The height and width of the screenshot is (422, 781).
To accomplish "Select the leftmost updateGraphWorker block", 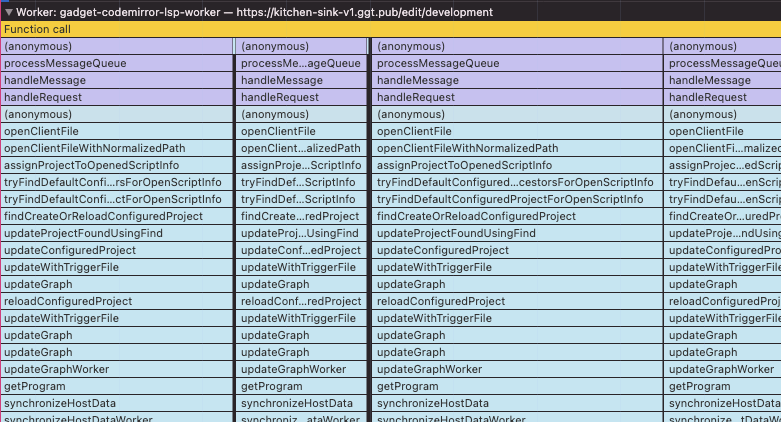I will click(x=116, y=369).
